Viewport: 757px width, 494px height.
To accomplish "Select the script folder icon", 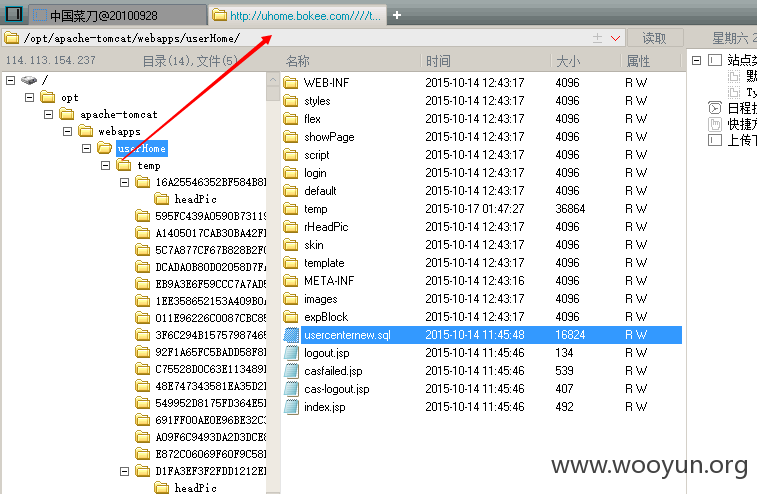I will [x=291, y=155].
